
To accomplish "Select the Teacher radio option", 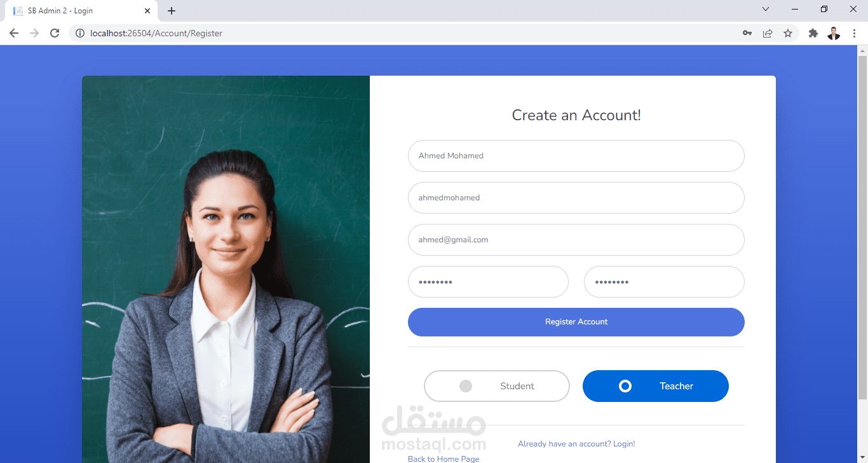I will pyautogui.click(x=656, y=386).
